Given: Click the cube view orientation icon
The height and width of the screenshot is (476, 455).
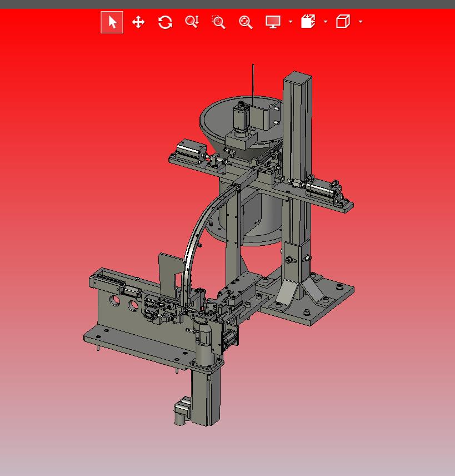Looking at the screenshot, I should 343,22.
